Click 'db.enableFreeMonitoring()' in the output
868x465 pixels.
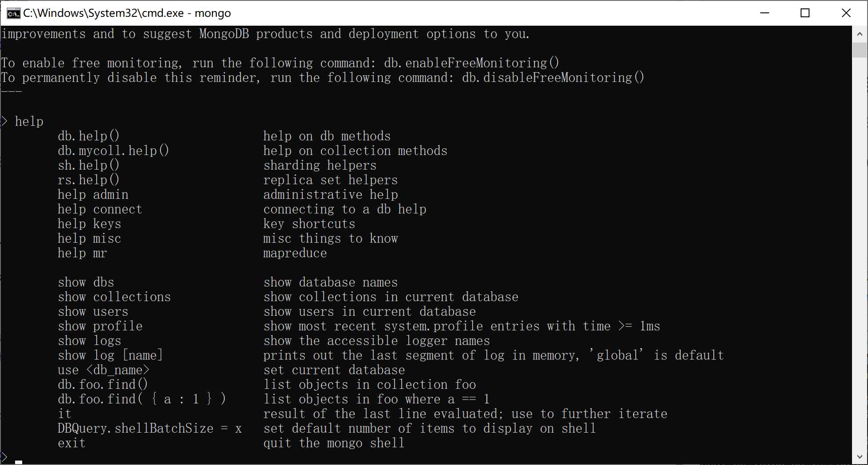471,63
